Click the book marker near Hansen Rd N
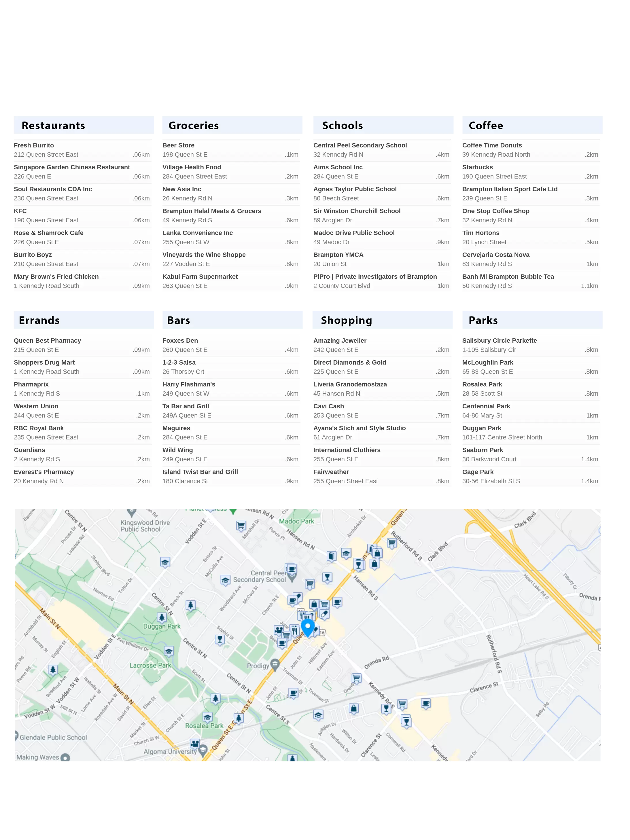The height and width of the screenshot is (840, 630). pyautogui.click(x=331, y=556)
